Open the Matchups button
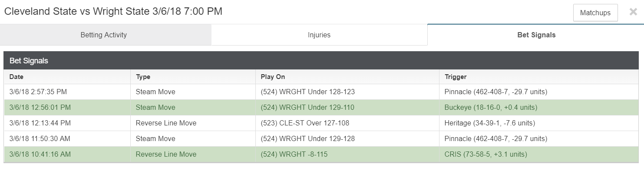This screenshot has height=171, width=644. pos(595,13)
